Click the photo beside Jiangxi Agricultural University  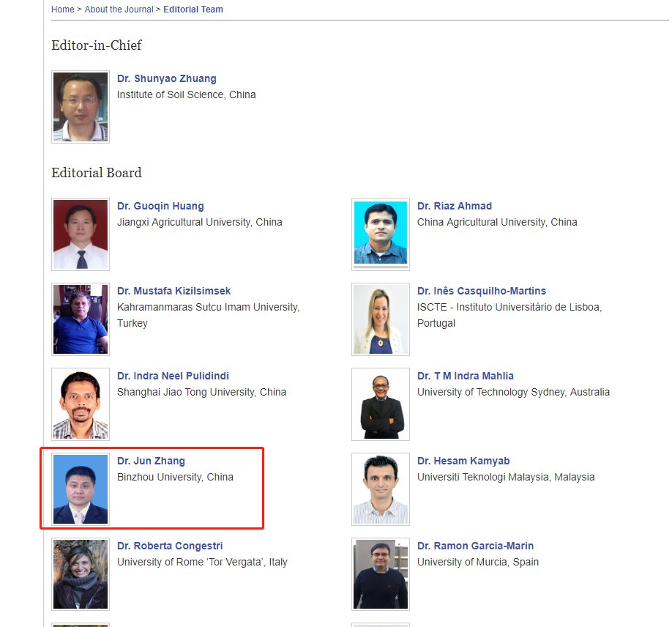[81, 234]
